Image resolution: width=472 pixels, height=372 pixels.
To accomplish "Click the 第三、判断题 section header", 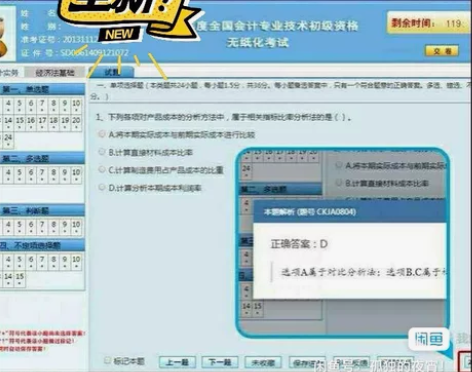I will click(42, 211).
